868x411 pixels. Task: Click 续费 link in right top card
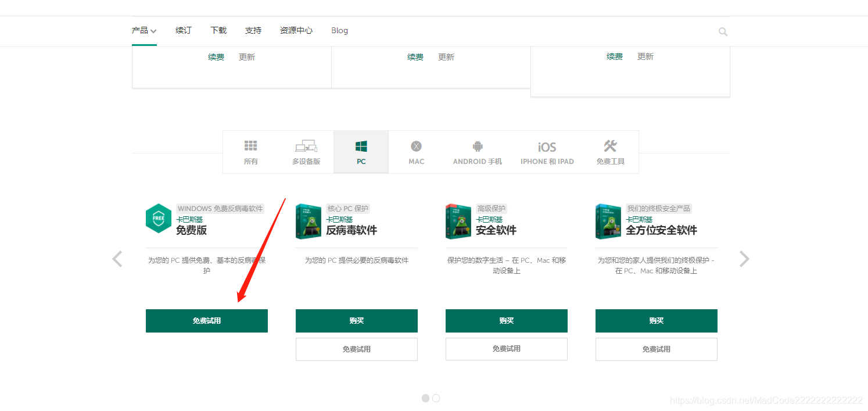pyautogui.click(x=615, y=56)
